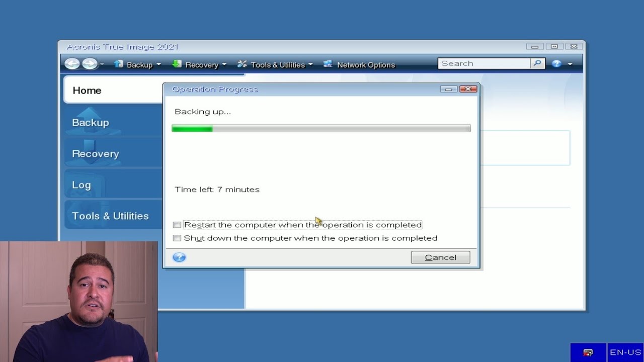
Task: Expand the help dropdown arrow
Action: [x=570, y=64]
